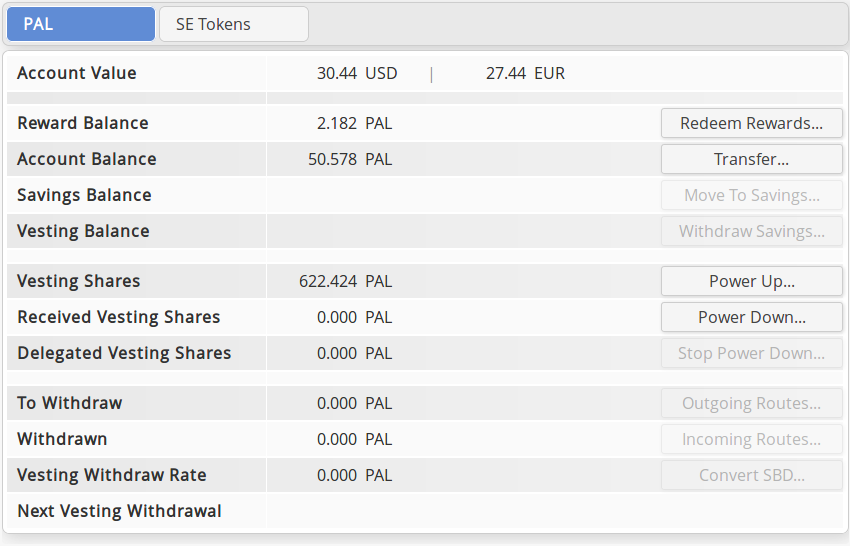Select the 50.578 PAL balance value

[350, 159]
